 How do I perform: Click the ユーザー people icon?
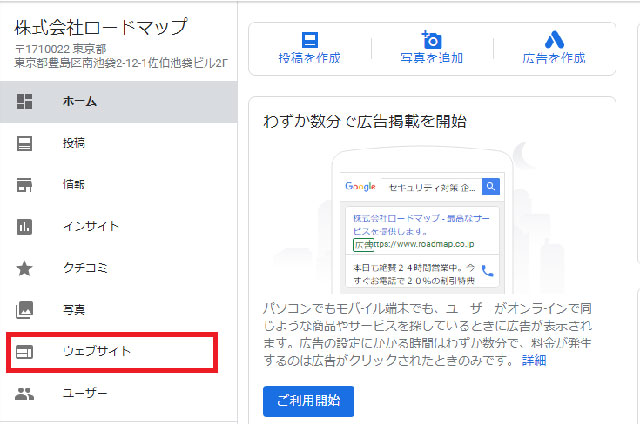(x=24, y=394)
